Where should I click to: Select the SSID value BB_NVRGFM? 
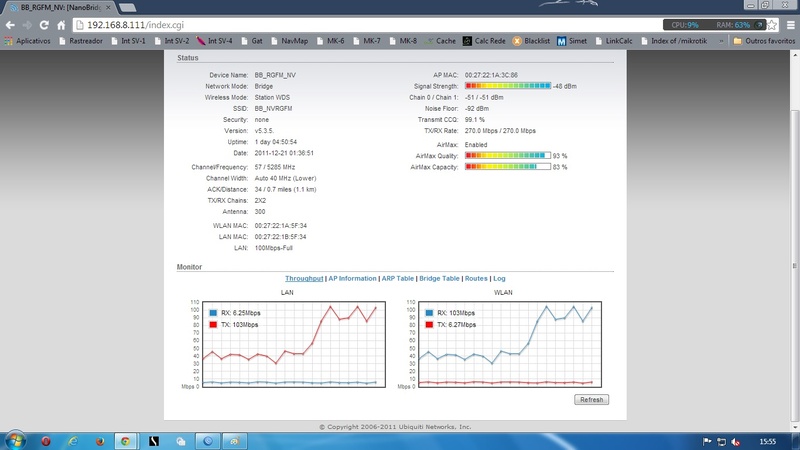click(x=273, y=109)
